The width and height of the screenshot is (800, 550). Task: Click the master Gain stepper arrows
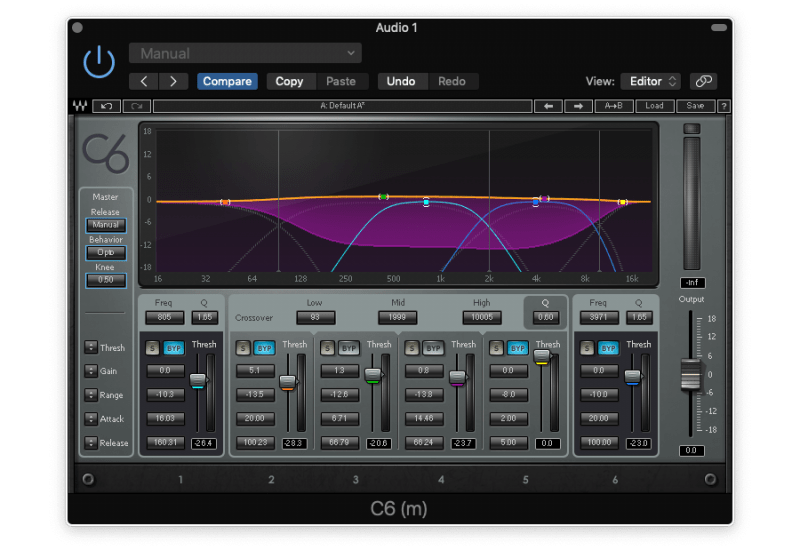pos(91,371)
